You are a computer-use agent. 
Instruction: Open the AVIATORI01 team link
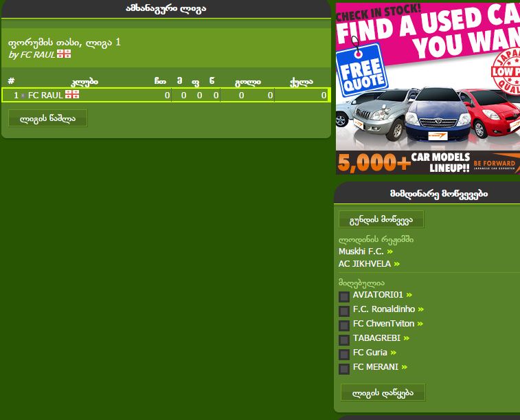click(378, 295)
